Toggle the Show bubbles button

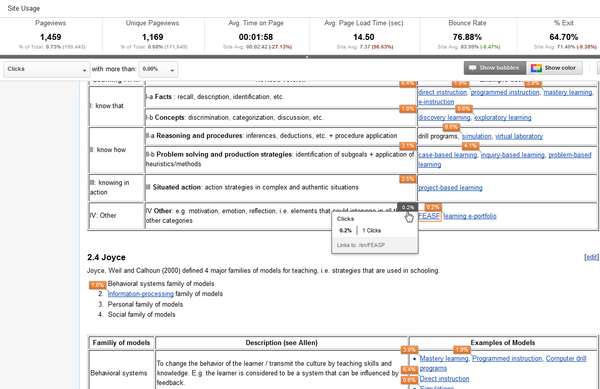point(495,68)
